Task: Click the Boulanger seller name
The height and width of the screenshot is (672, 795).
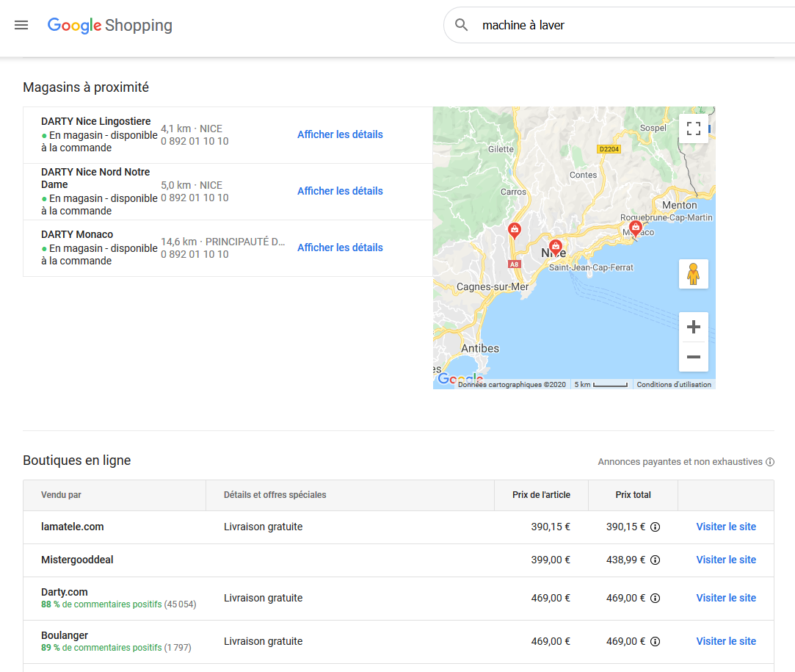Action: 65,635
